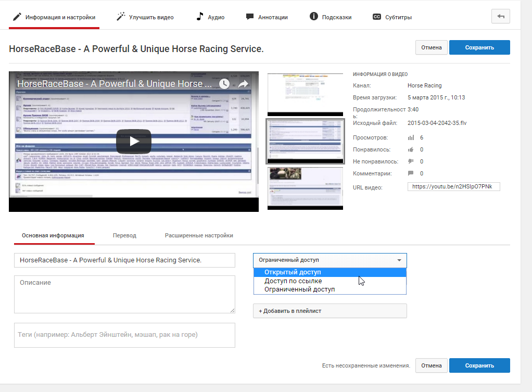Click magic wand icon of enhance tab
This screenshot has height=392, width=532.
pos(121,16)
